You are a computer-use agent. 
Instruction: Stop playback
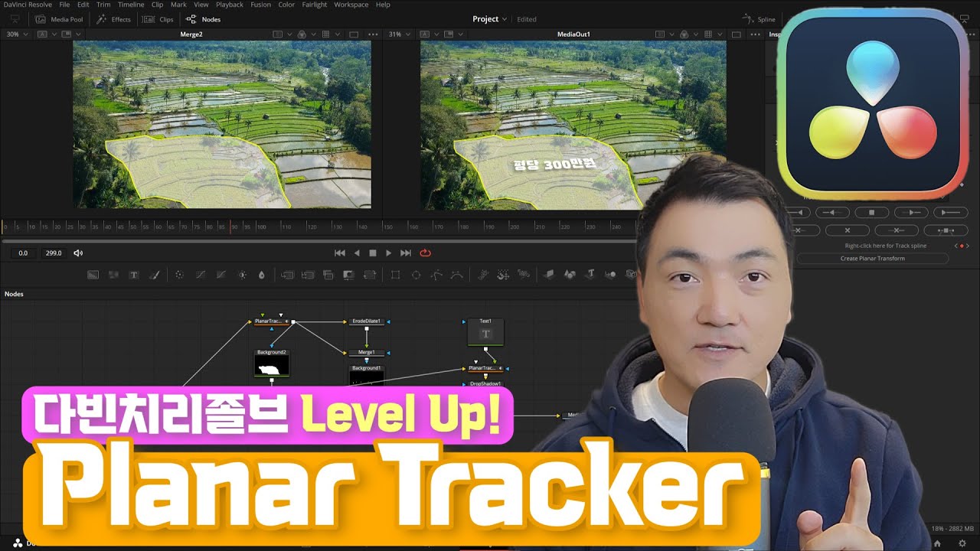373,253
